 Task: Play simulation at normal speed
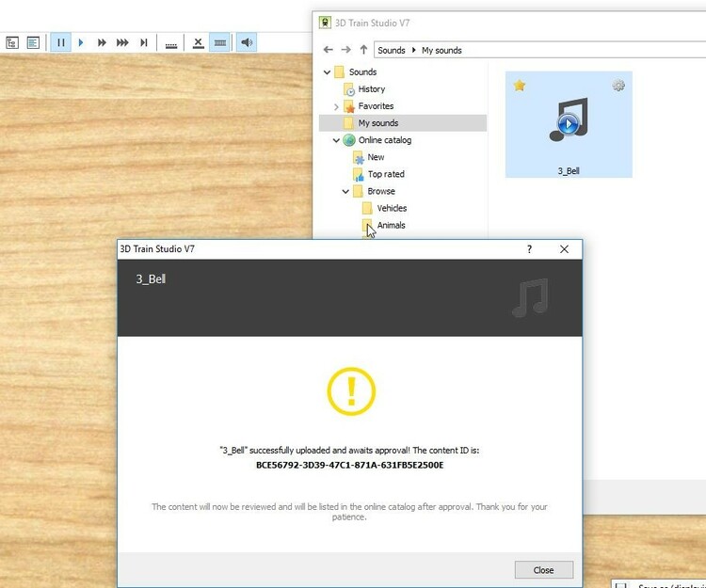81,42
